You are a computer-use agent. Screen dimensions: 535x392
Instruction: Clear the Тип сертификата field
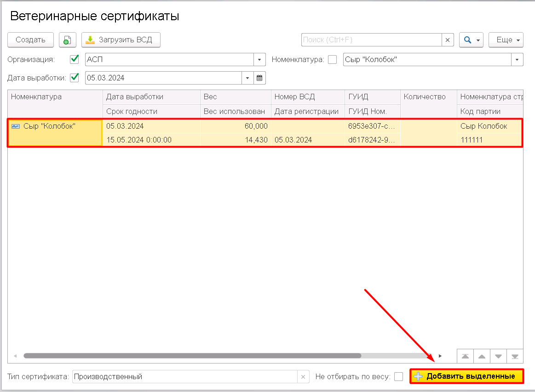pyautogui.click(x=303, y=377)
